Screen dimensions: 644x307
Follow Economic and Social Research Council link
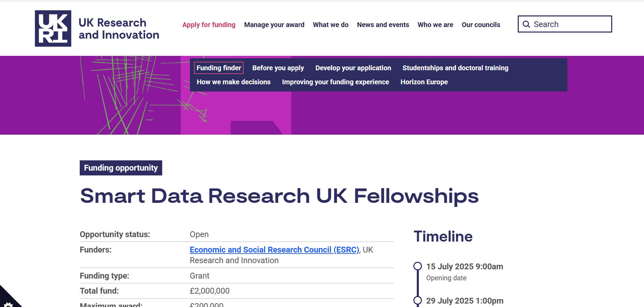click(x=274, y=250)
